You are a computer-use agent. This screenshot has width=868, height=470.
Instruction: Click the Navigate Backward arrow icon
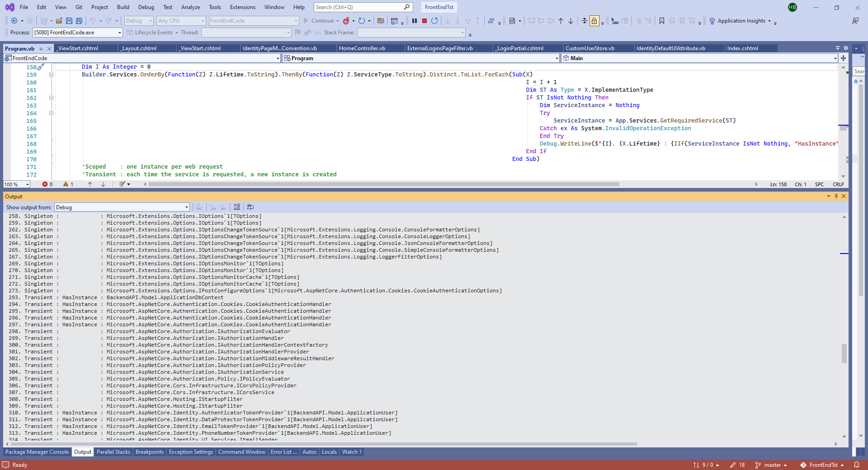[x=14, y=21]
